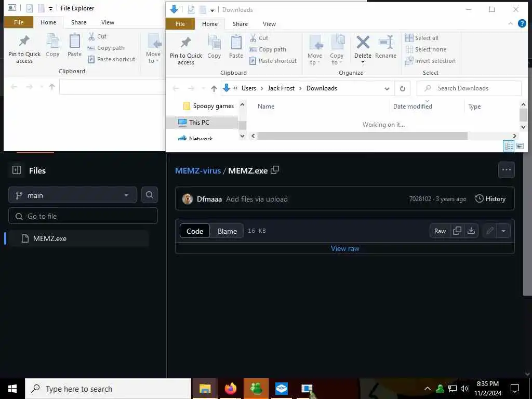Click the GitHub file search magnifier button

[x=149, y=195]
